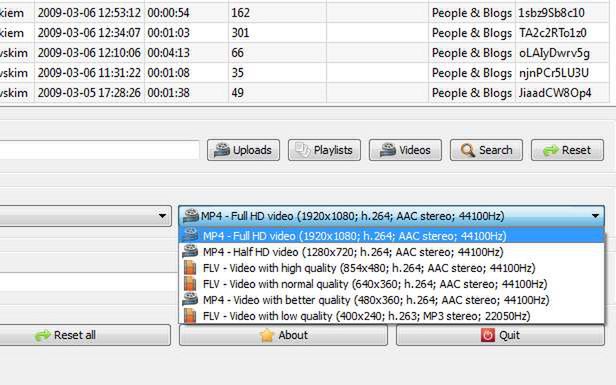Click duration cell 00:00:54
The width and height of the screenshot is (616, 385).
pyautogui.click(x=187, y=13)
